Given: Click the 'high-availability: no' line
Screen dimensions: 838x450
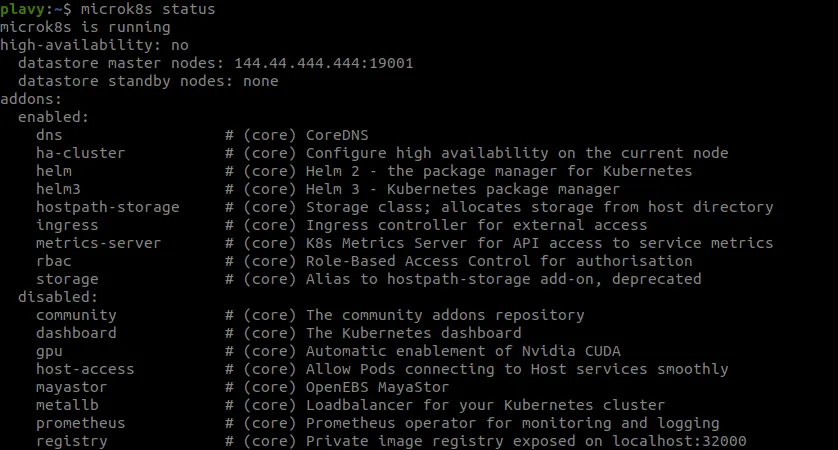Looking at the screenshot, I should coord(94,45).
